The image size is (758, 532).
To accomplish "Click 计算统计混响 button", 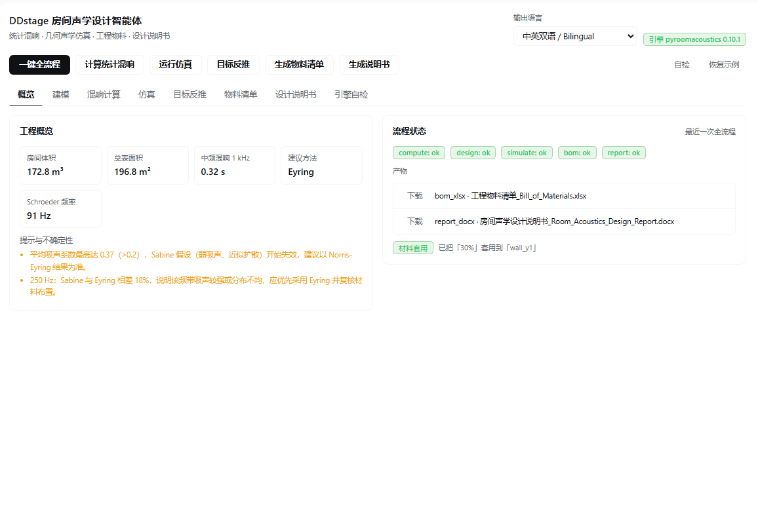I will coord(110,65).
